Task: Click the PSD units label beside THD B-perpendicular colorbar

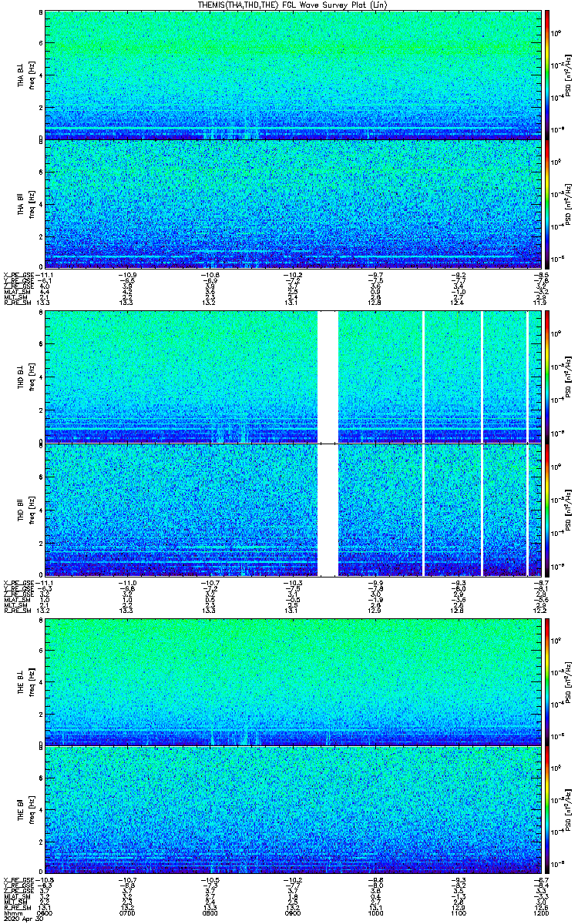Action: (568, 377)
